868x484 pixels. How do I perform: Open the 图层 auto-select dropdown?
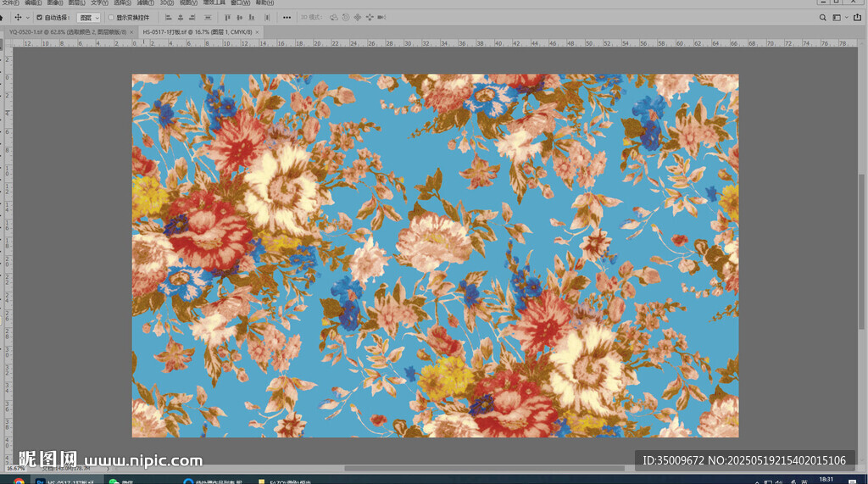point(89,17)
